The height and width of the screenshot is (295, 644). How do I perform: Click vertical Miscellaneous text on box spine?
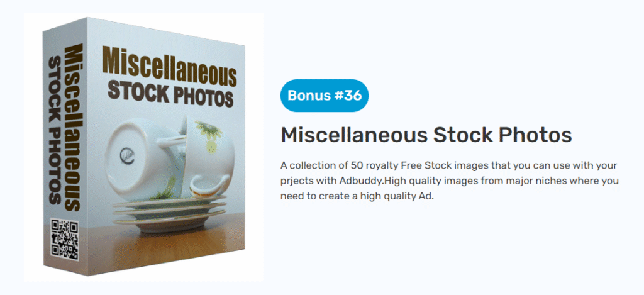point(73,127)
